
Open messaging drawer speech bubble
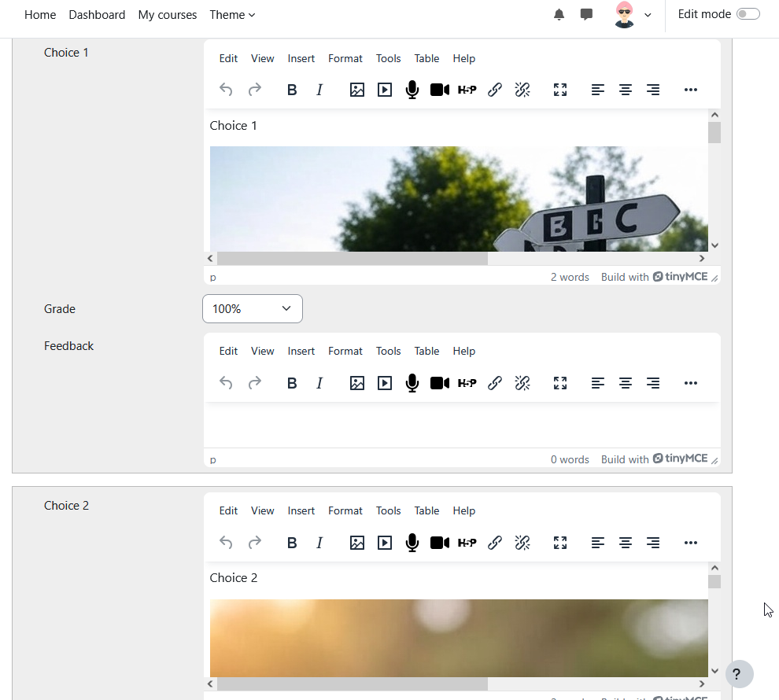click(x=586, y=14)
